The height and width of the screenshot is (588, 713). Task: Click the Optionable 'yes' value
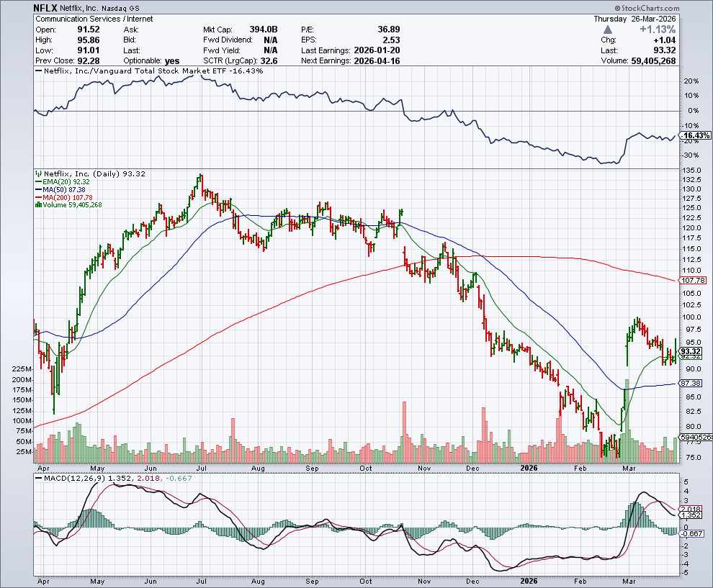click(x=172, y=61)
